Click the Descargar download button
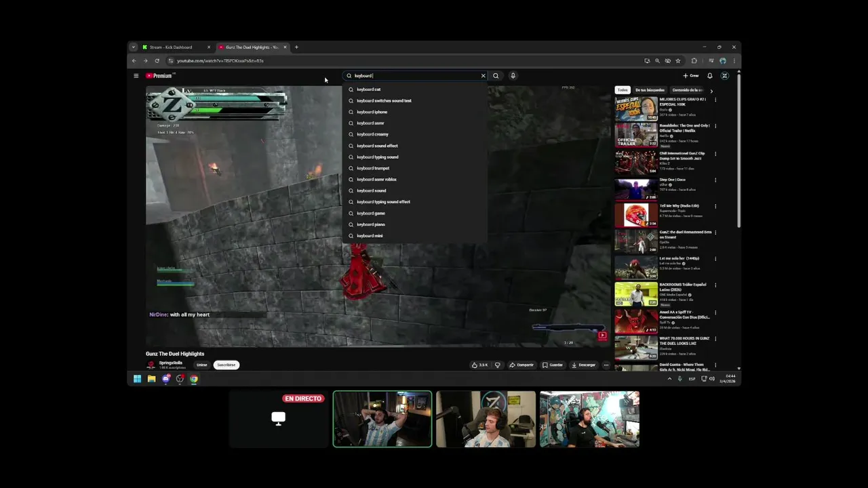This screenshot has width=868, height=488. pos(583,365)
